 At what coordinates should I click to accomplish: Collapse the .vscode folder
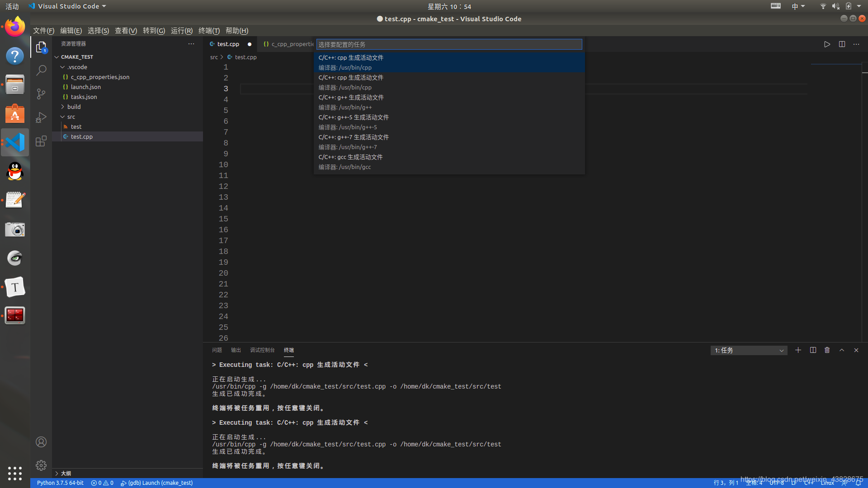click(x=77, y=67)
